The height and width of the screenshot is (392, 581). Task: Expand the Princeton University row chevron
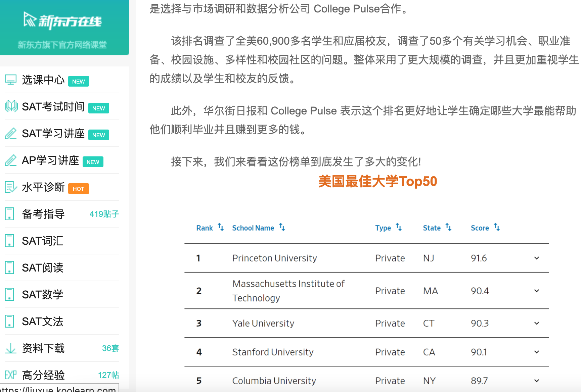tap(537, 258)
